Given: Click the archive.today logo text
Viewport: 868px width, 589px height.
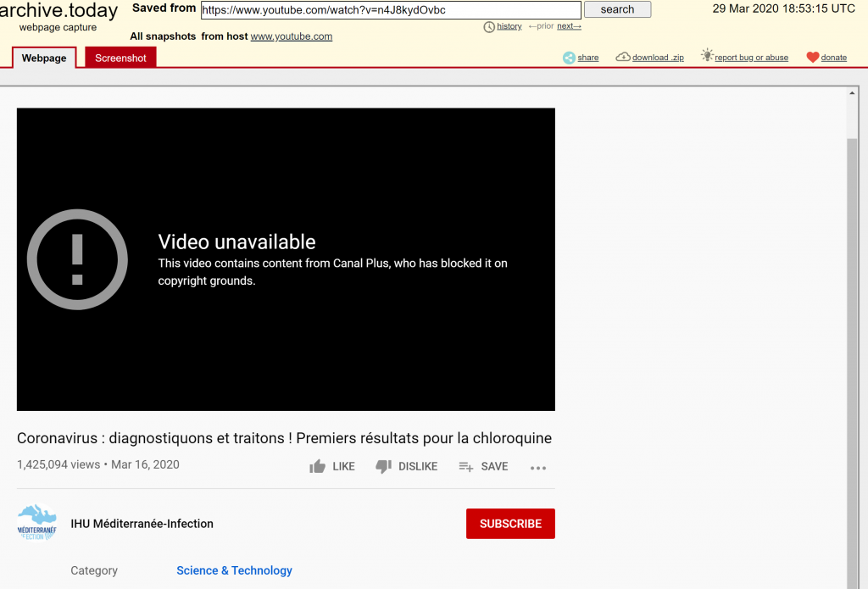Looking at the screenshot, I should (x=58, y=10).
